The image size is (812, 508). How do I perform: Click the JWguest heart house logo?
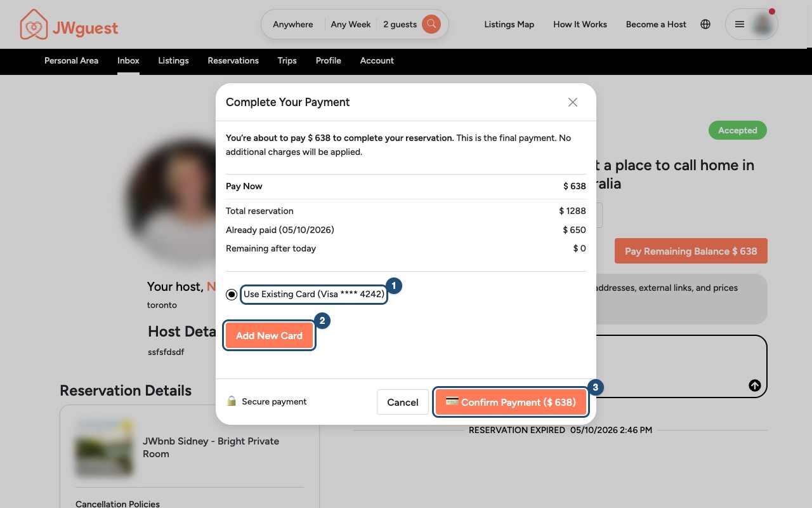coord(34,25)
